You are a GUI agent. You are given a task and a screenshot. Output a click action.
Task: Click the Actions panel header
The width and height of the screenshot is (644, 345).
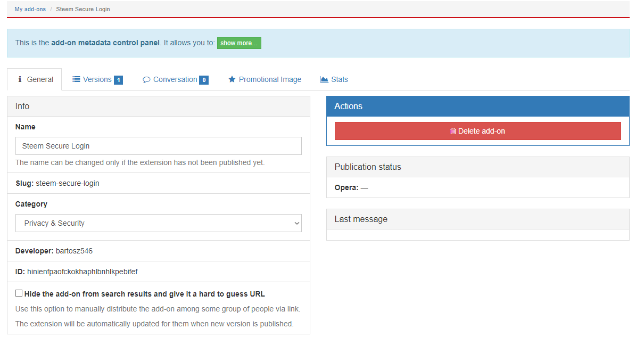pyautogui.click(x=477, y=106)
